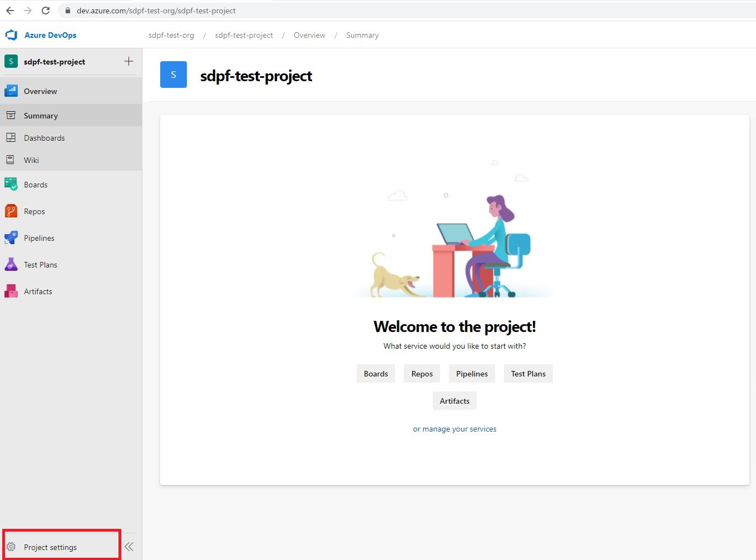Click the browser address bar URL
Viewport: 756px width, 560px height.
[156, 11]
